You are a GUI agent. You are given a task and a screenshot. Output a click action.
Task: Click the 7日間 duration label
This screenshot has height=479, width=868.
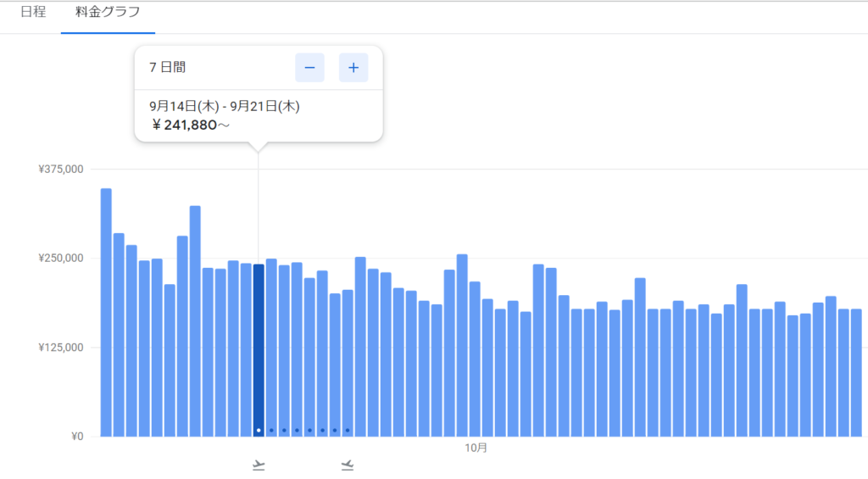[167, 68]
